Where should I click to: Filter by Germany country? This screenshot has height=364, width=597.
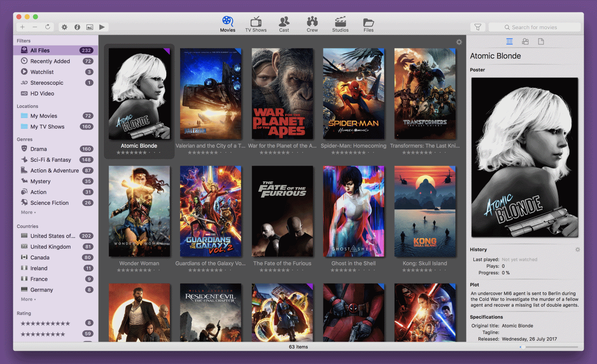[x=56, y=289]
